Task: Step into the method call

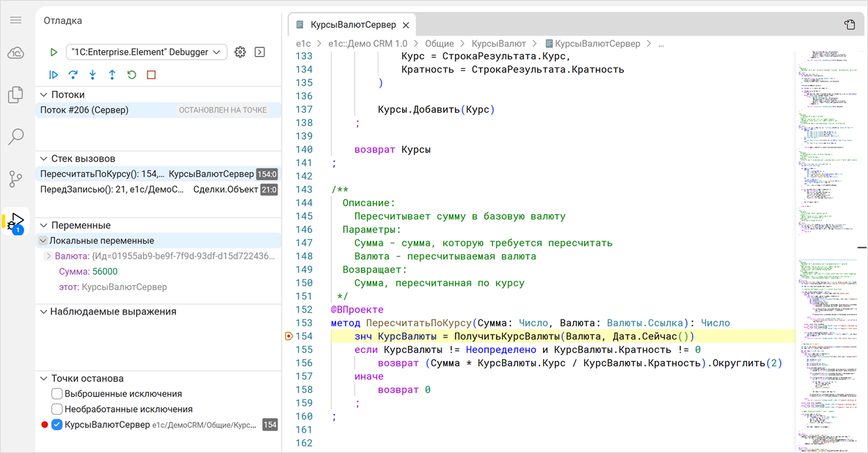Action: [93, 75]
